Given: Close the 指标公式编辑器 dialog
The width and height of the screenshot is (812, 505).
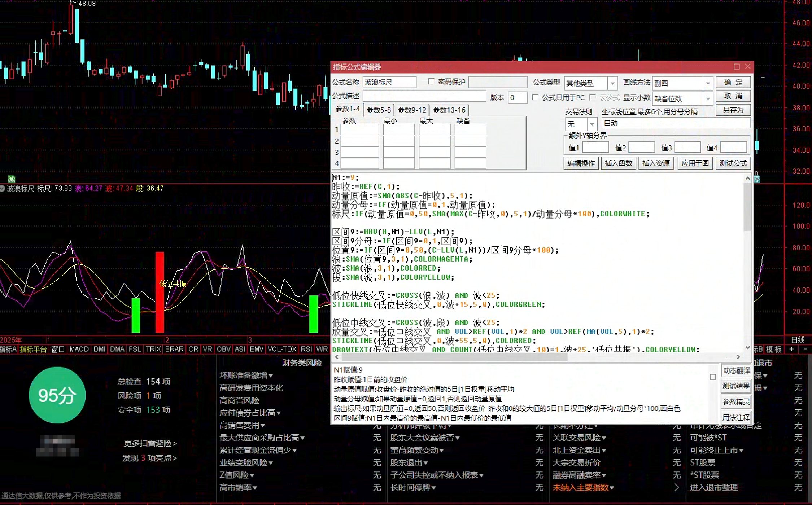Looking at the screenshot, I should coord(748,67).
